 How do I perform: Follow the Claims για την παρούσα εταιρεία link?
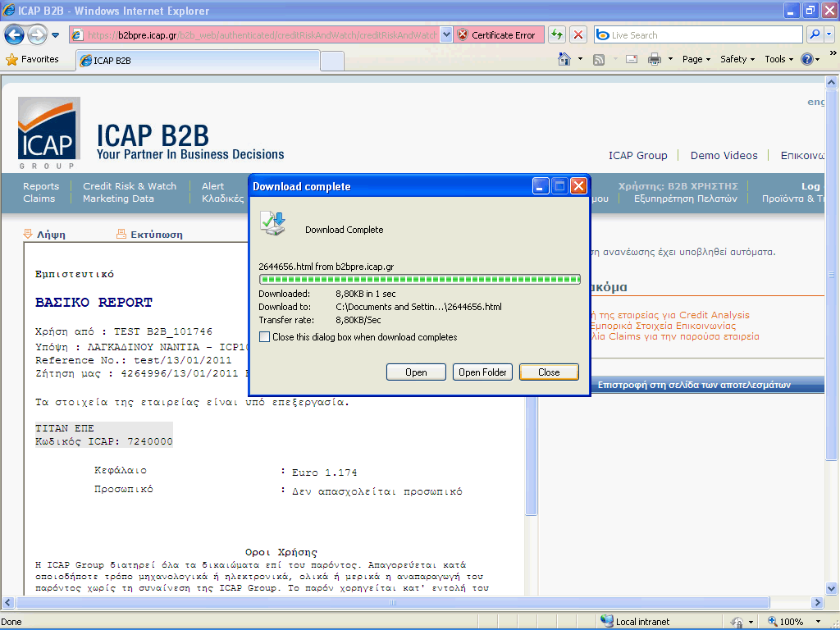click(x=674, y=336)
